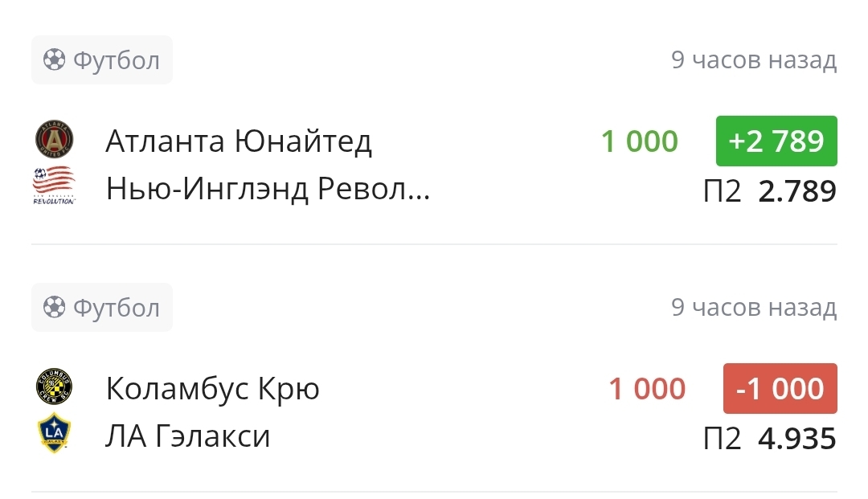Click the LA Galaxy team logo
This screenshot has height=499, width=868.
[x=54, y=433]
